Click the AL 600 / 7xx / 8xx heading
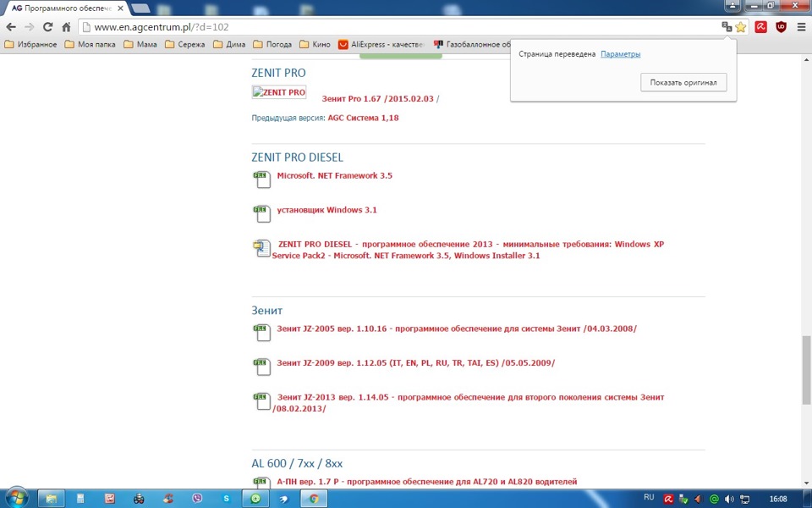The height and width of the screenshot is (508, 812). (x=297, y=463)
